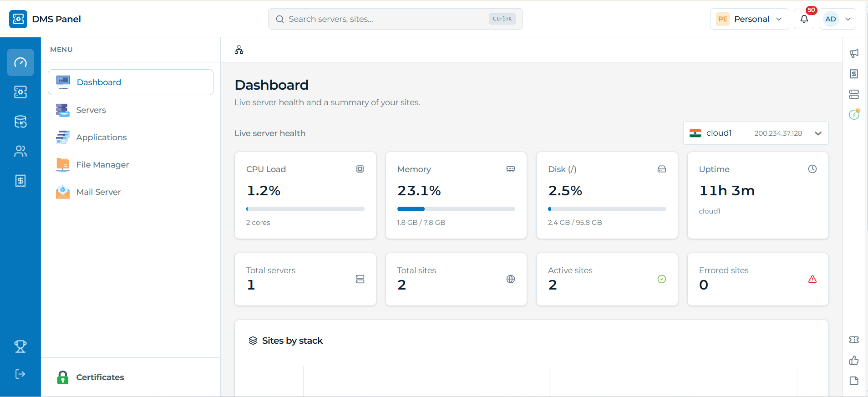Image resolution: width=868 pixels, height=397 pixels.
Task: Click the Memory usage progress bar
Action: coord(456,209)
